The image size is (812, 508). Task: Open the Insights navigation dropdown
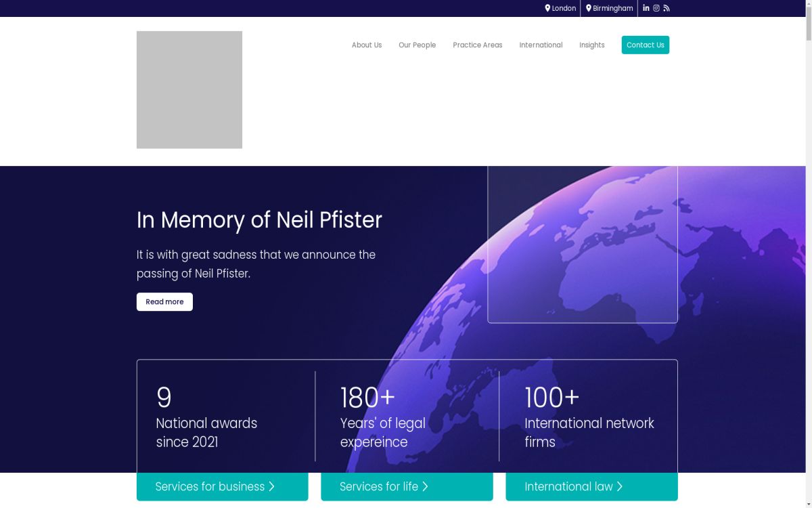[x=591, y=45]
